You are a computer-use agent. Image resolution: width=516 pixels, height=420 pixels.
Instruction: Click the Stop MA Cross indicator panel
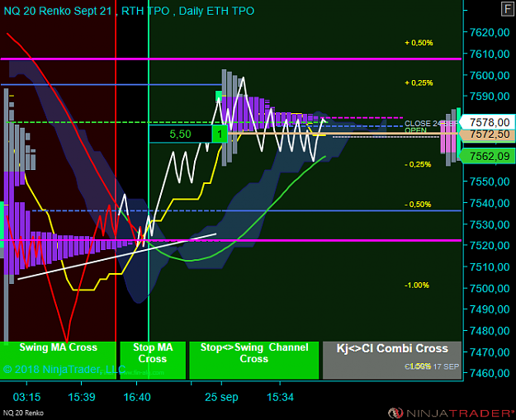point(153,360)
